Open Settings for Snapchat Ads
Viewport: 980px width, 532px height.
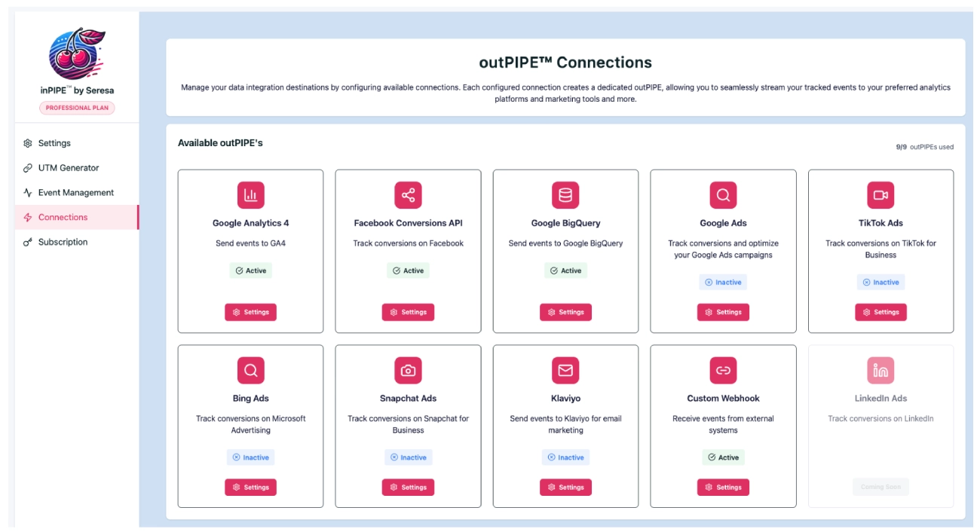[x=408, y=488]
